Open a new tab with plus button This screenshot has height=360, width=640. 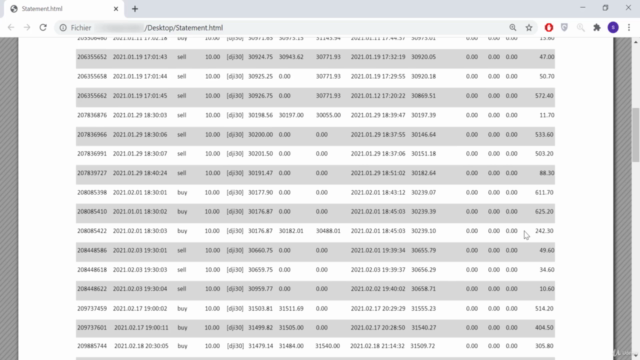tap(135, 9)
